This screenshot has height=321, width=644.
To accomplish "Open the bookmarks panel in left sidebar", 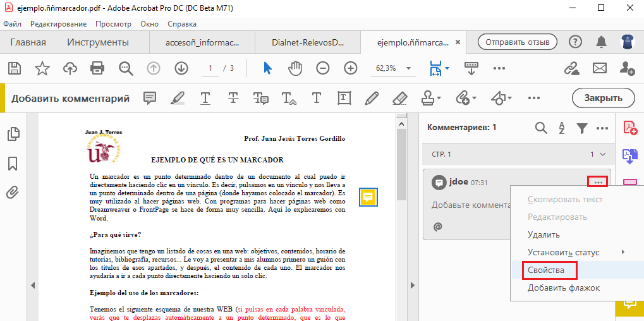I will point(13,163).
